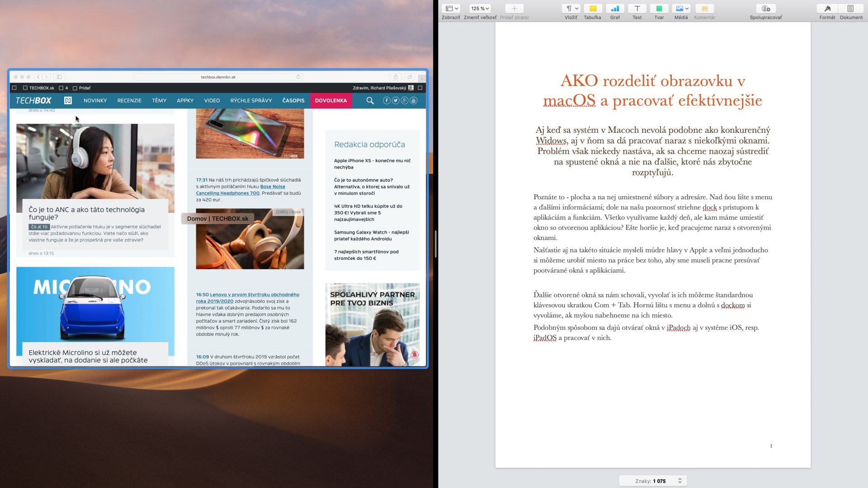Click the ČO JE TO tag label
Viewport: 868px width, 488px height.
point(39,227)
